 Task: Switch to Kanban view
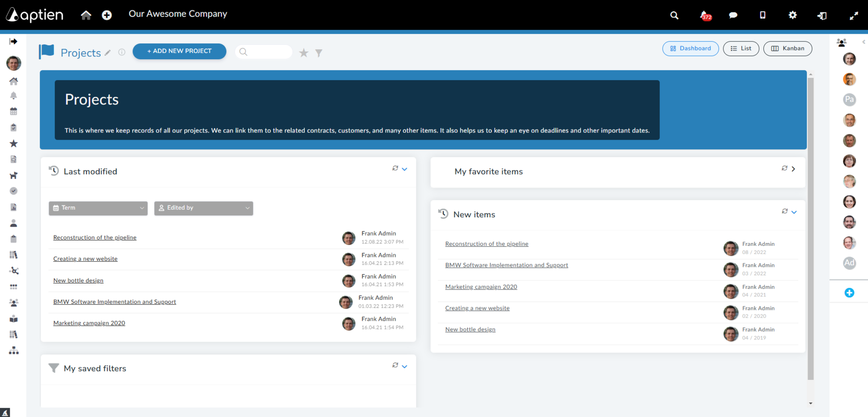(787, 49)
